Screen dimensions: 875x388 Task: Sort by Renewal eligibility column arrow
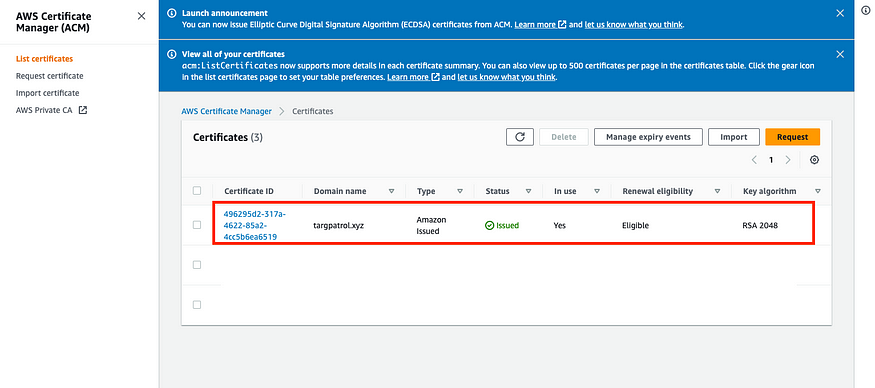tap(717, 191)
